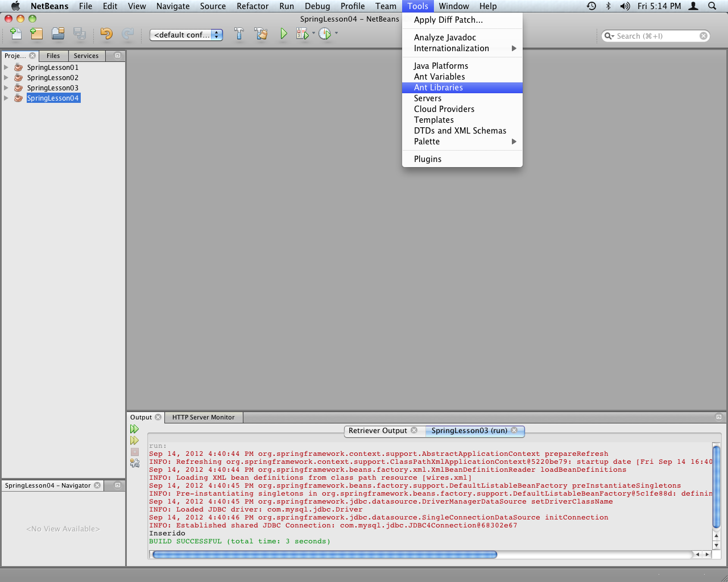728x582 pixels.
Task: Select Ant Variables in the Tools menu
Action: tap(462, 77)
